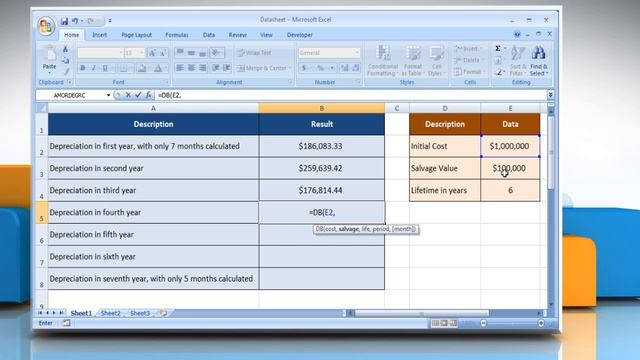This screenshot has width=640, height=360.
Task: Select the Sheet3 worksheet tab
Action: point(140,313)
